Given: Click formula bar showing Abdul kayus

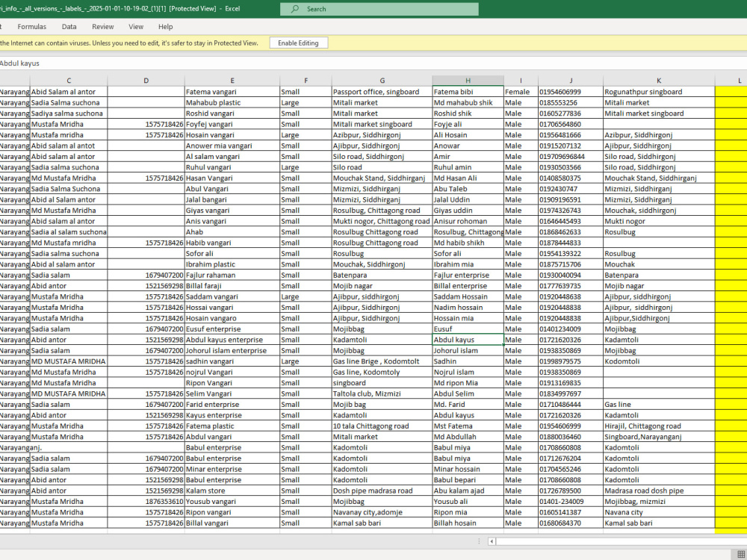Looking at the screenshot, I should click(x=371, y=63).
